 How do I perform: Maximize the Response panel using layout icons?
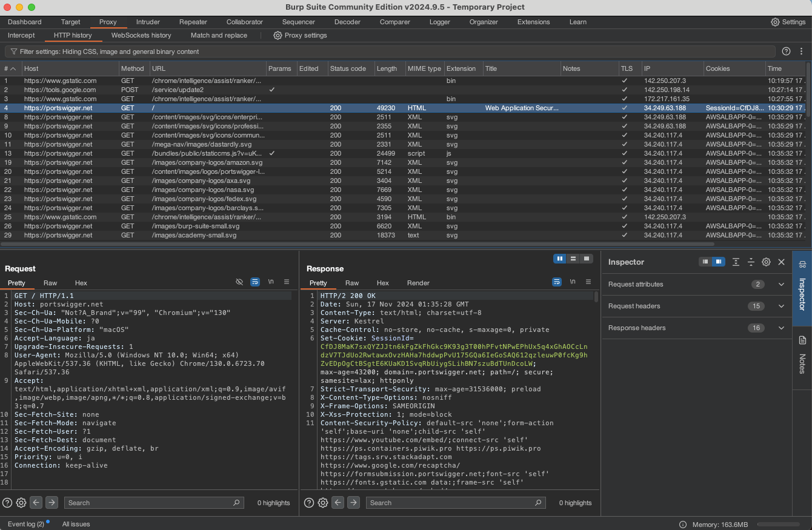586,258
